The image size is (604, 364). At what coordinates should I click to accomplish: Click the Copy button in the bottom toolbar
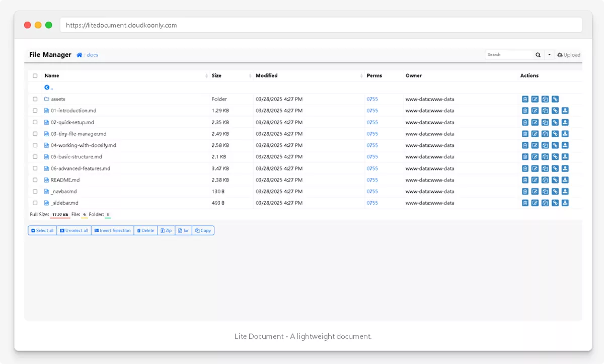(x=203, y=231)
